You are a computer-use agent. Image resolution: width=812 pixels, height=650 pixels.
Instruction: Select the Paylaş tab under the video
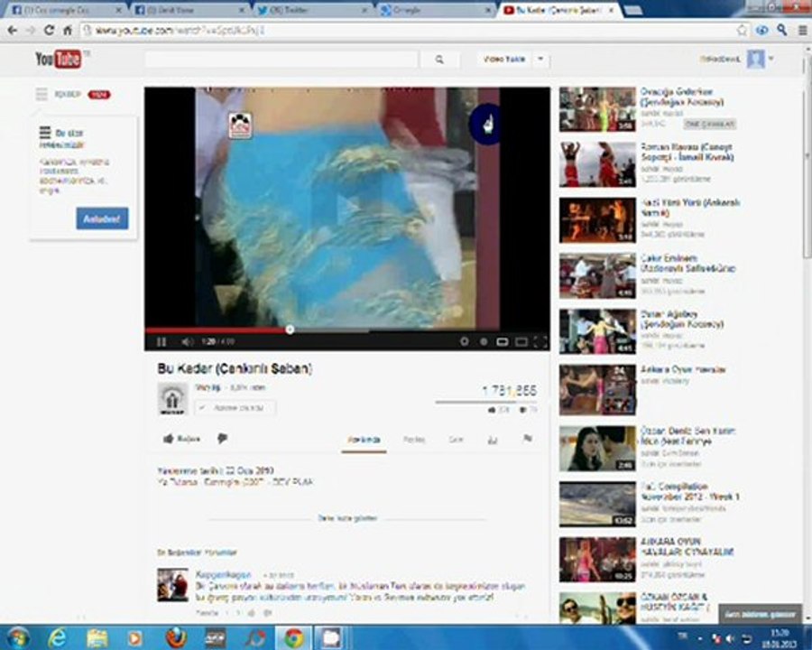(x=414, y=440)
